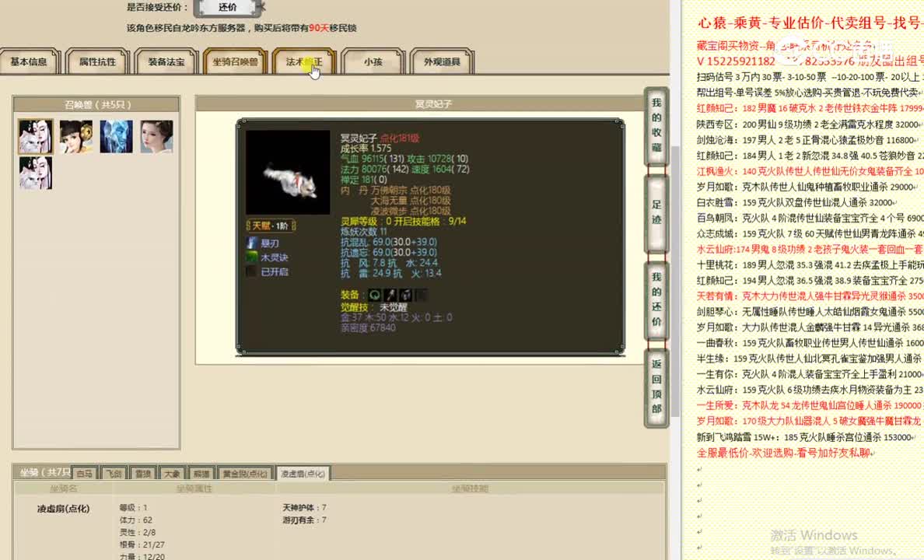Viewport: 924px width, 560px height.
Task: Click 白衣胜雪 listing in document
Action: point(796,202)
